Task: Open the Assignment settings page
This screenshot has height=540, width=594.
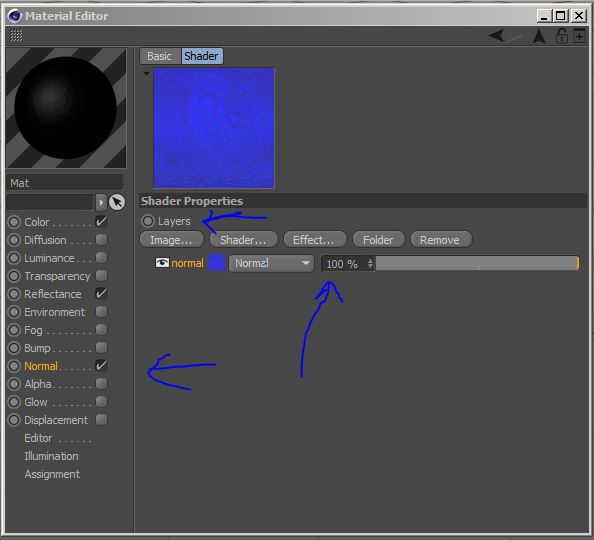Action: [52, 474]
